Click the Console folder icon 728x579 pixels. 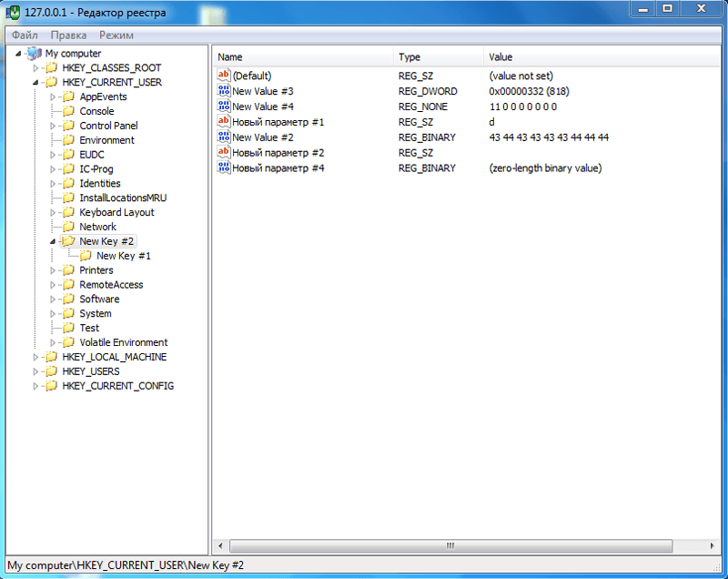tap(68, 111)
